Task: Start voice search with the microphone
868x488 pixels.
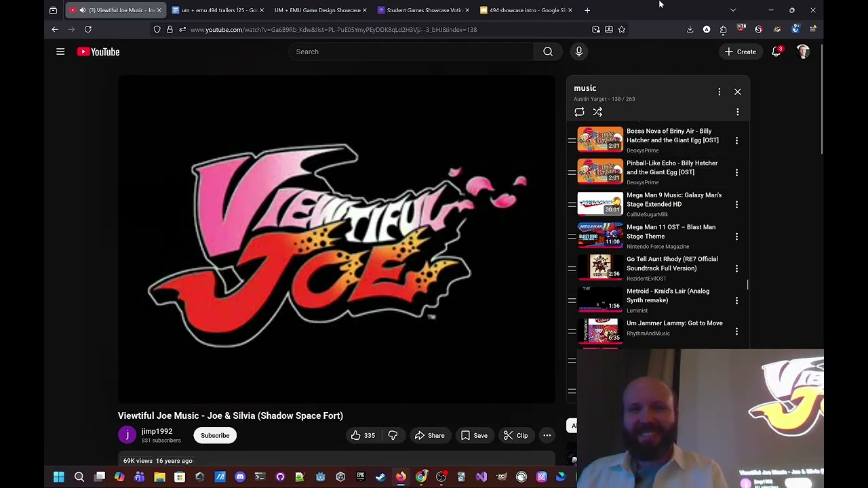Action: point(579,52)
